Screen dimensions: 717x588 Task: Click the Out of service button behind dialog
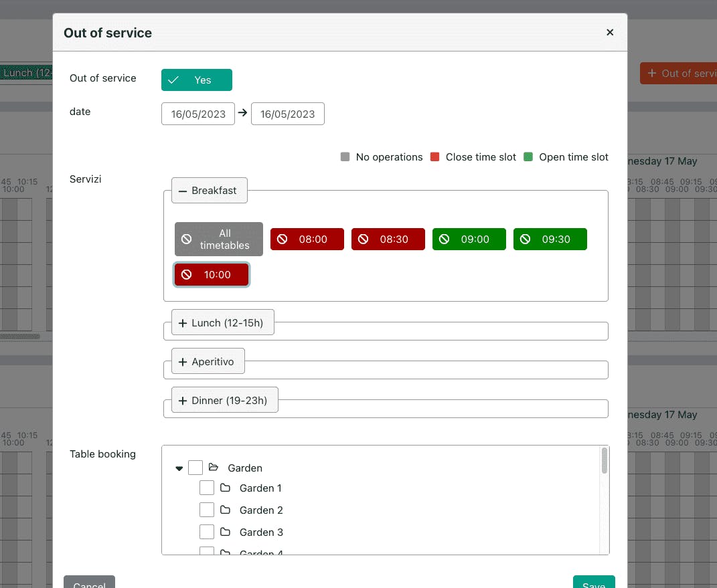(x=679, y=73)
